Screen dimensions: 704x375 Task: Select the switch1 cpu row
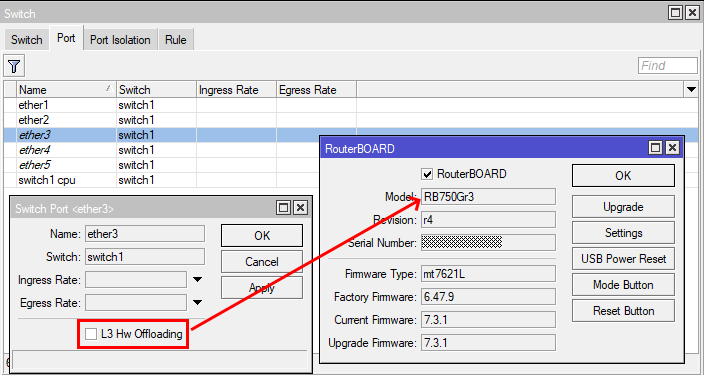[162, 180]
